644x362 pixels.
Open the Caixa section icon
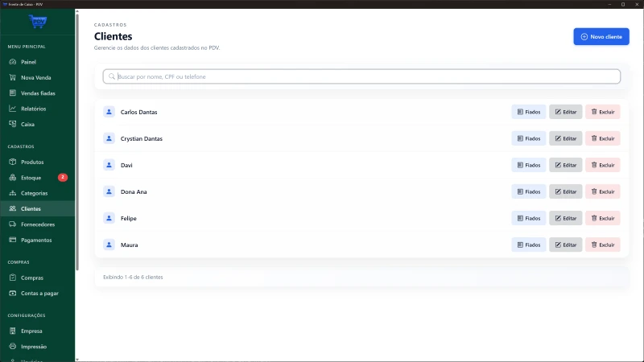click(13, 124)
